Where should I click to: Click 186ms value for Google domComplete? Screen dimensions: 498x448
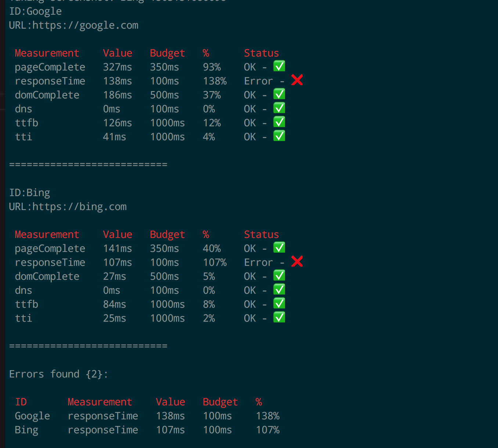pyautogui.click(x=118, y=95)
